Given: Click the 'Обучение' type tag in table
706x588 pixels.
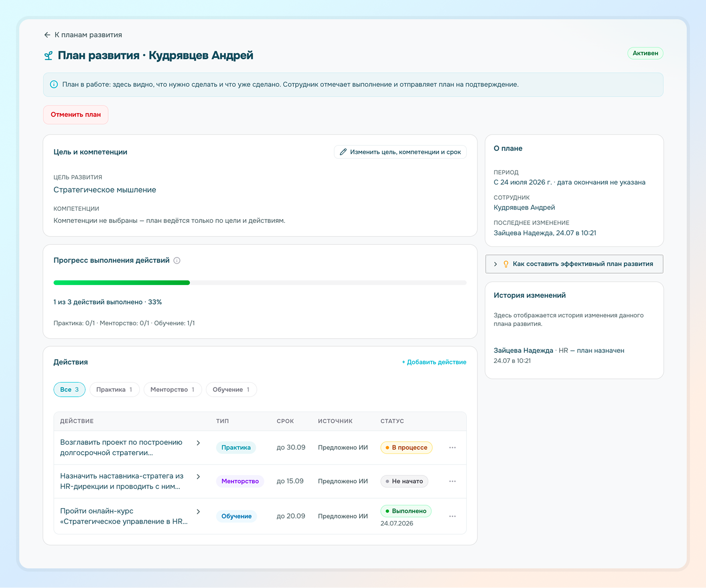Looking at the screenshot, I should 236,516.
